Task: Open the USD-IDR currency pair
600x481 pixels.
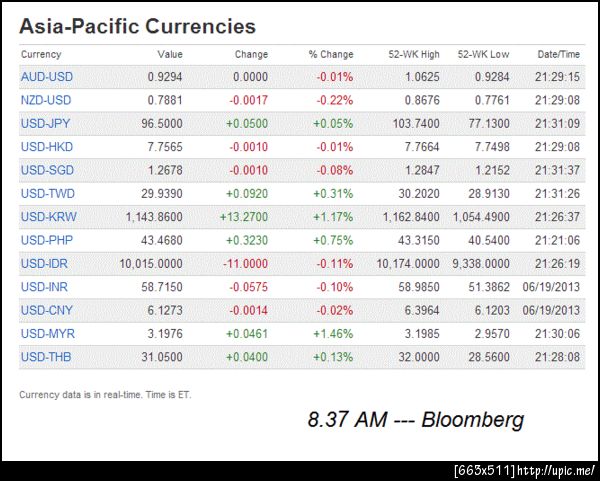Action: tap(45, 263)
